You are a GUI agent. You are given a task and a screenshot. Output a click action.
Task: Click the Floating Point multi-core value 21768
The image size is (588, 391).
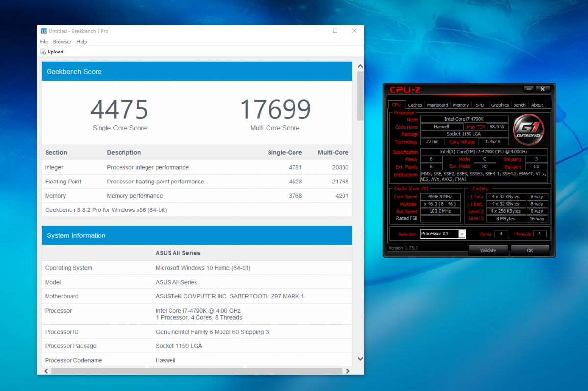[x=340, y=182]
